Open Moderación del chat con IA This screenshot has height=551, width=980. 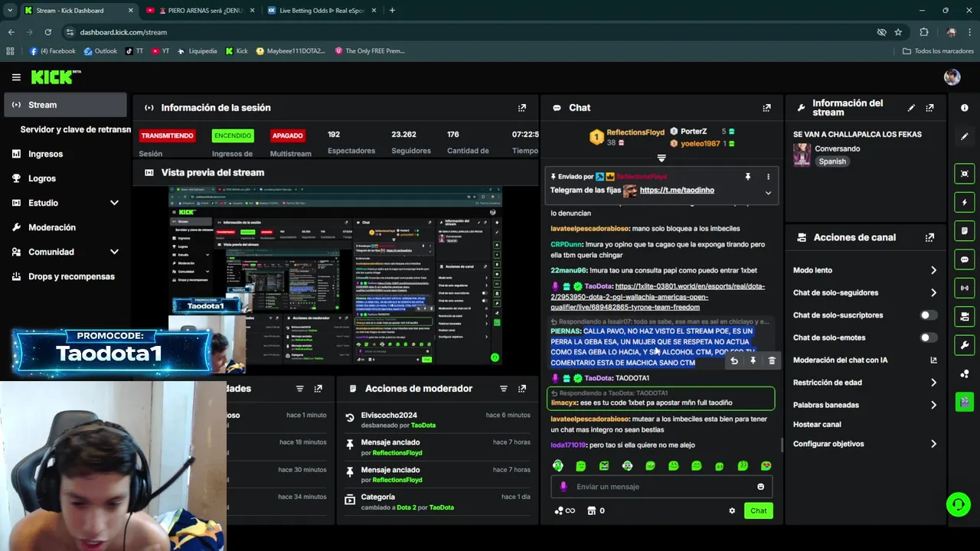[x=865, y=360]
